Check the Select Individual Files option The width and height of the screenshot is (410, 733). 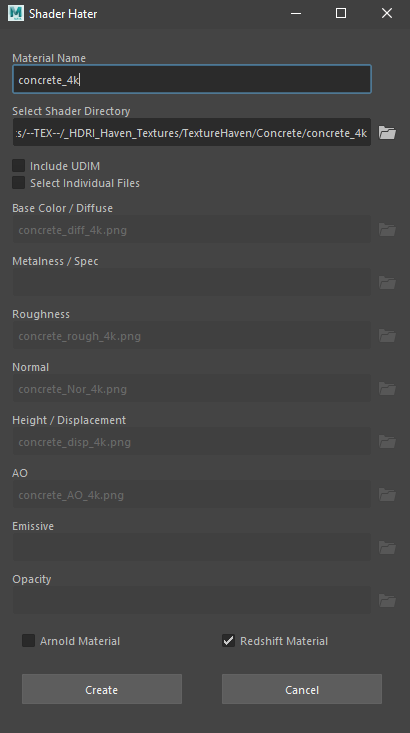[19, 182]
